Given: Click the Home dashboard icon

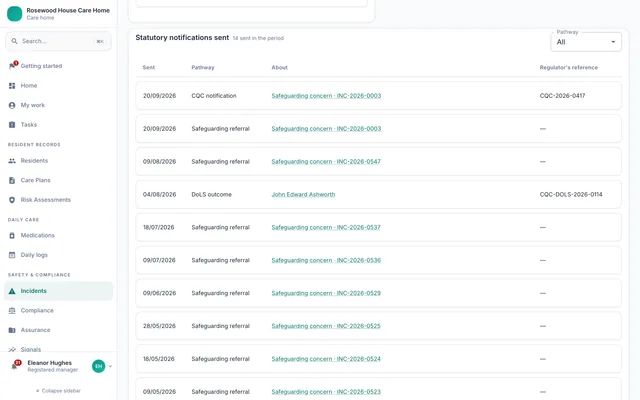Looking at the screenshot, I should click(12, 85).
